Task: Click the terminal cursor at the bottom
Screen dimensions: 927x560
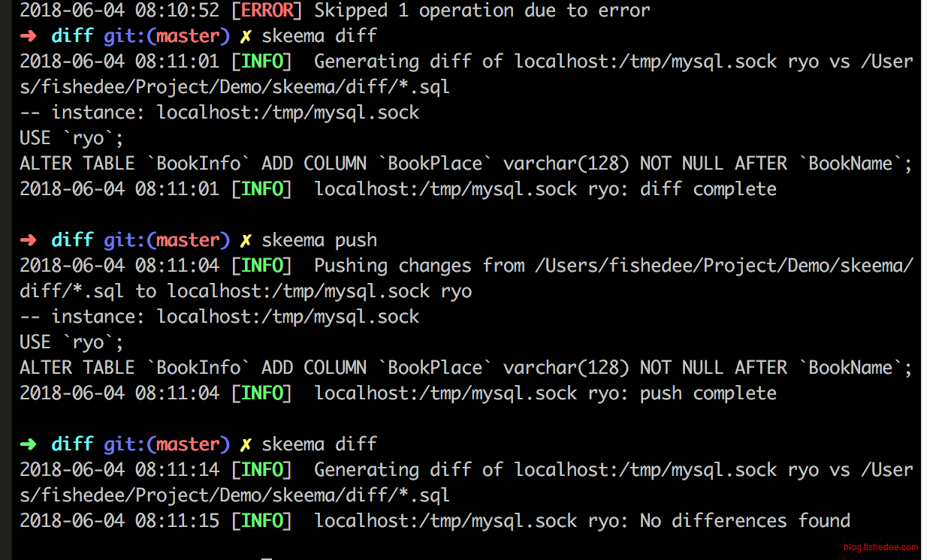Action: coord(266,558)
